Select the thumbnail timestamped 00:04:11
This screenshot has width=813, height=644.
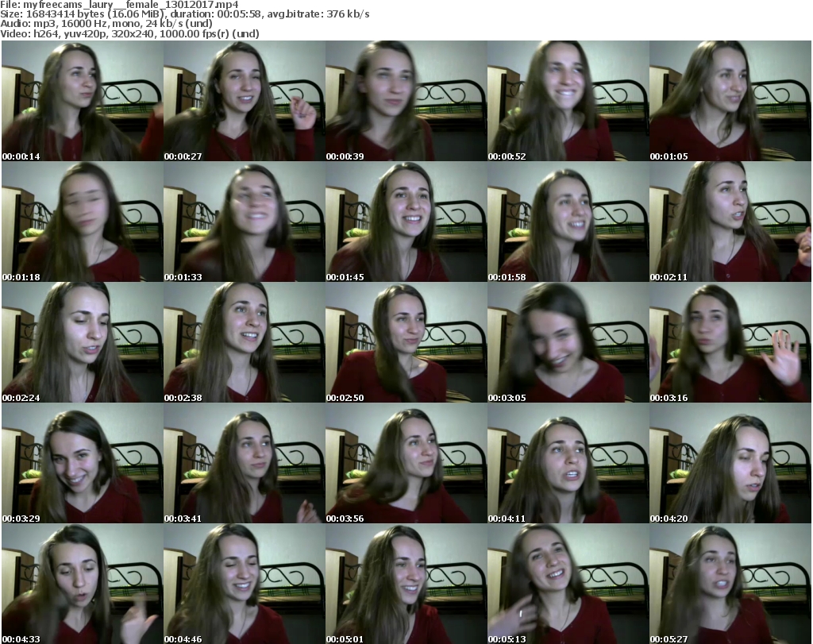pos(568,463)
